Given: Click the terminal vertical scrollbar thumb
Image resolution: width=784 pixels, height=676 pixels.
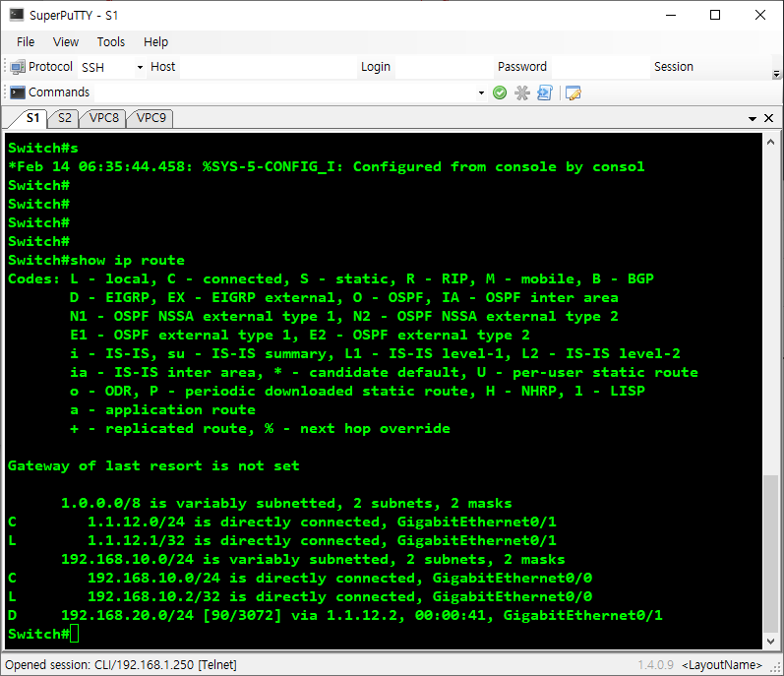Looking at the screenshot, I should 770,554.
